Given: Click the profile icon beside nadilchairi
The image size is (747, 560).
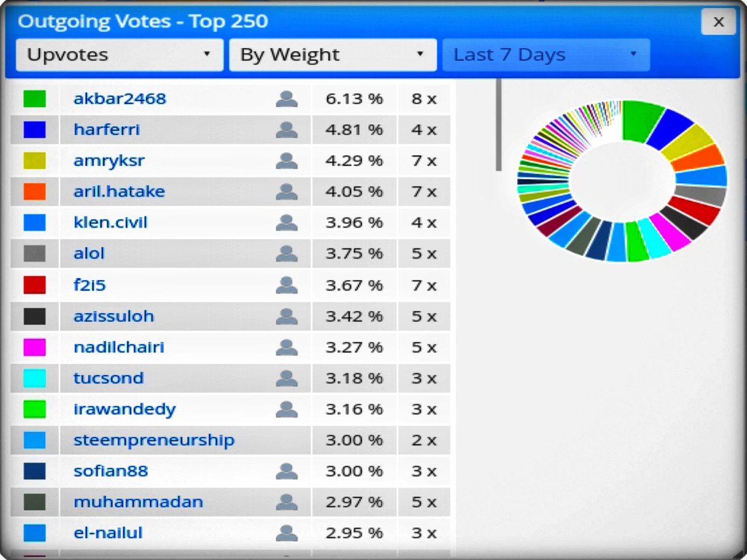Looking at the screenshot, I should point(287,348).
